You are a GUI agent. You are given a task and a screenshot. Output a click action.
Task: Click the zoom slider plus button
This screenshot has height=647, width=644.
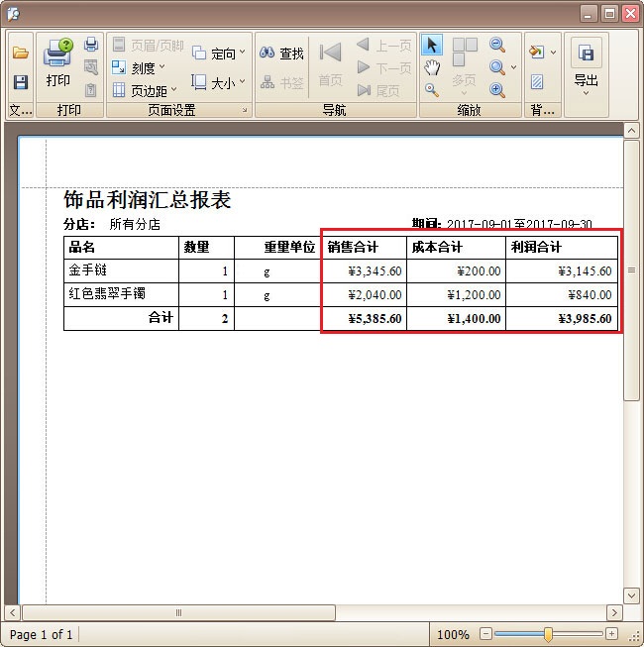pyautogui.click(x=611, y=634)
